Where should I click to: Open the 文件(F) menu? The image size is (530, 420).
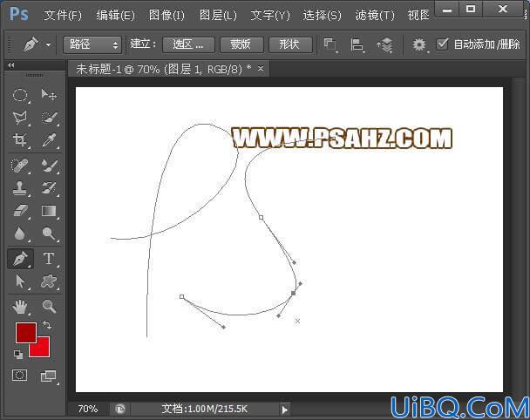point(63,15)
